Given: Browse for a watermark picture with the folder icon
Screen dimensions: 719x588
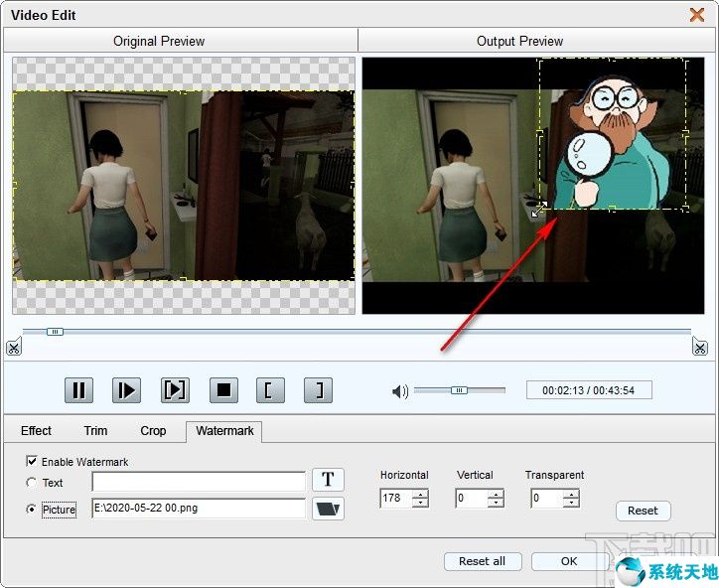Looking at the screenshot, I should pyautogui.click(x=328, y=509).
